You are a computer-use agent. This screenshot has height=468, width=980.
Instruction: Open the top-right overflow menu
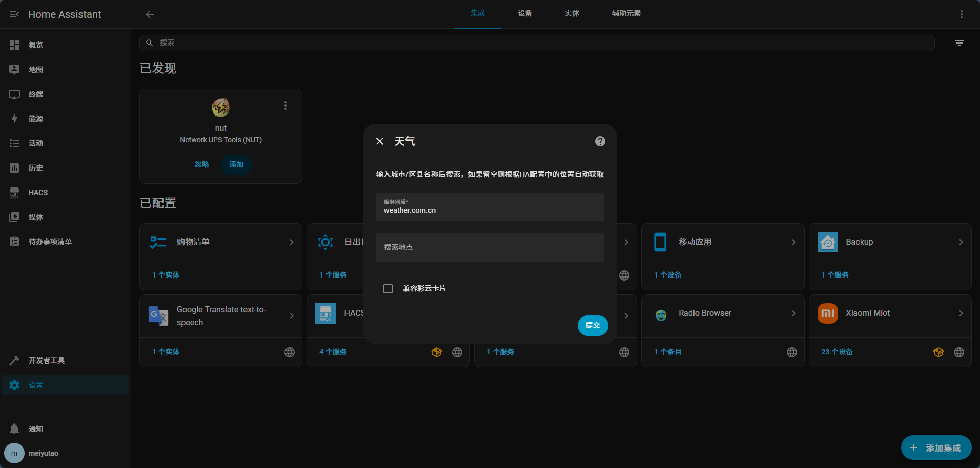[x=961, y=14]
